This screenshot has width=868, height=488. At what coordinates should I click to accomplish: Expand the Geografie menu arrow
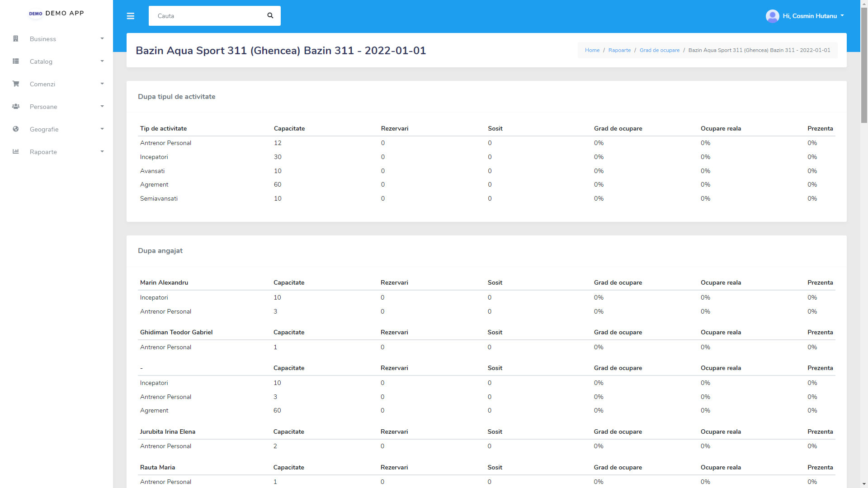(x=102, y=129)
